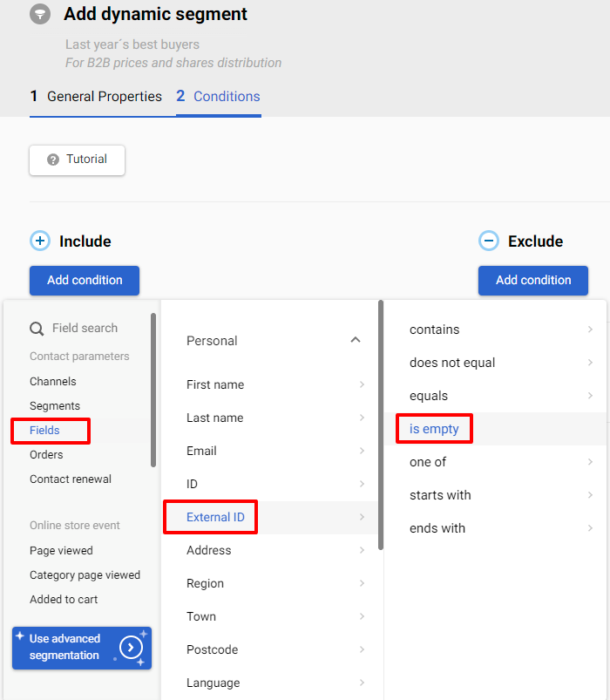
Task: Click Add condition under Include
Action: coord(84,281)
